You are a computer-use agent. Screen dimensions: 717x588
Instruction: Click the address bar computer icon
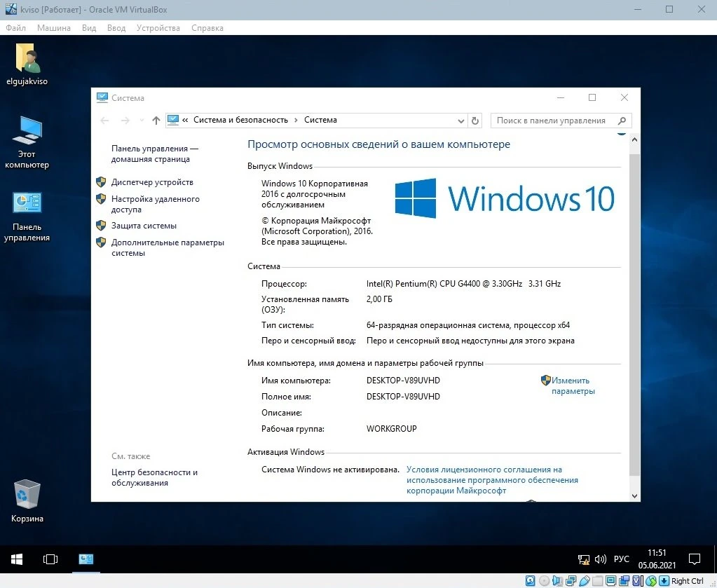point(173,120)
